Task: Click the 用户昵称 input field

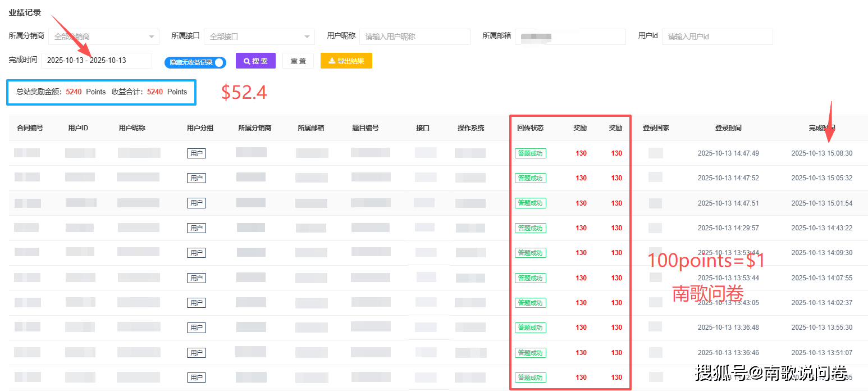Action: pos(415,37)
